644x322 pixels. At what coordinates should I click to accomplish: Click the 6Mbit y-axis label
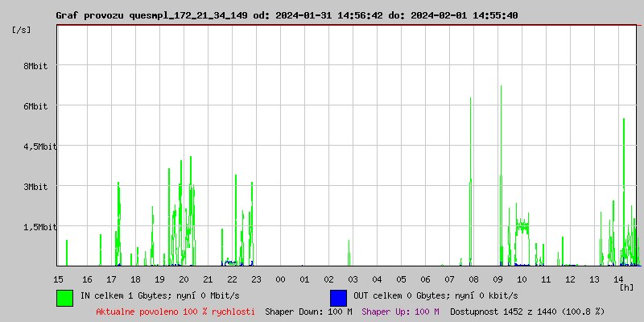point(35,106)
